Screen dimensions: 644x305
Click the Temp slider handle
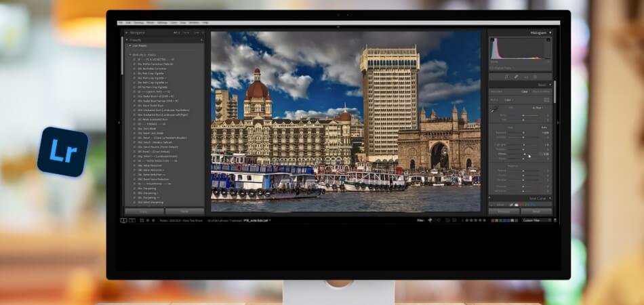point(523,115)
